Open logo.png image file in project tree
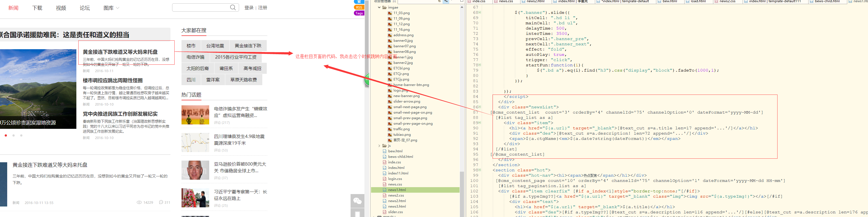Image resolution: width=868 pixels, height=217 pixels. [x=400, y=90]
